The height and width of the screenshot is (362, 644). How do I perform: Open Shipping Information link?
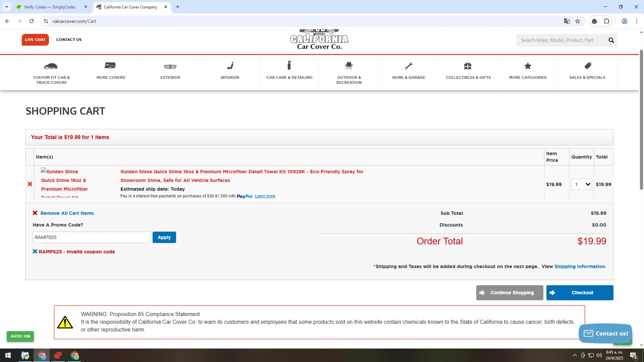tap(580, 266)
